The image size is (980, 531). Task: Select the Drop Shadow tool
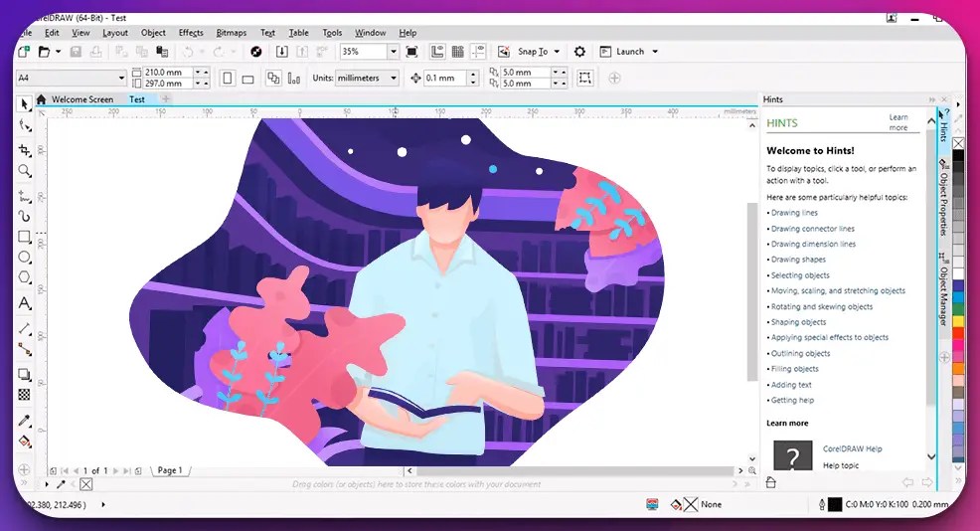coord(25,374)
